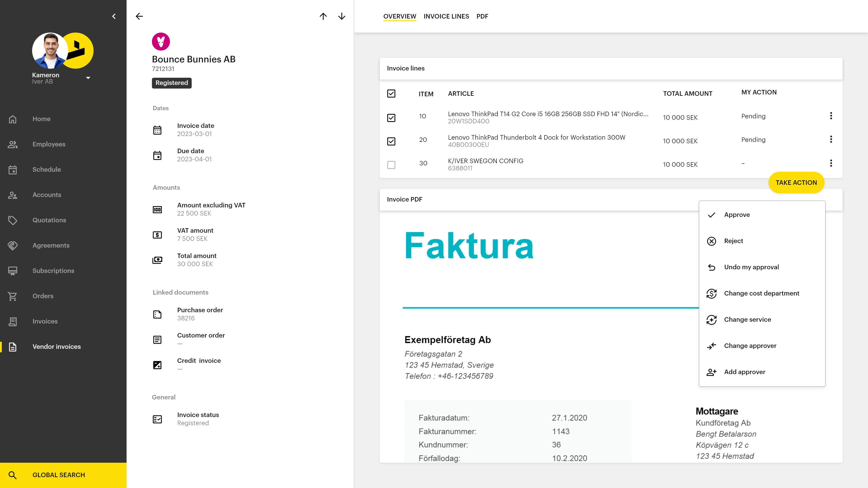Open Quotations tag icon in sidebar
The image size is (868, 488).
pyautogui.click(x=12, y=220)
